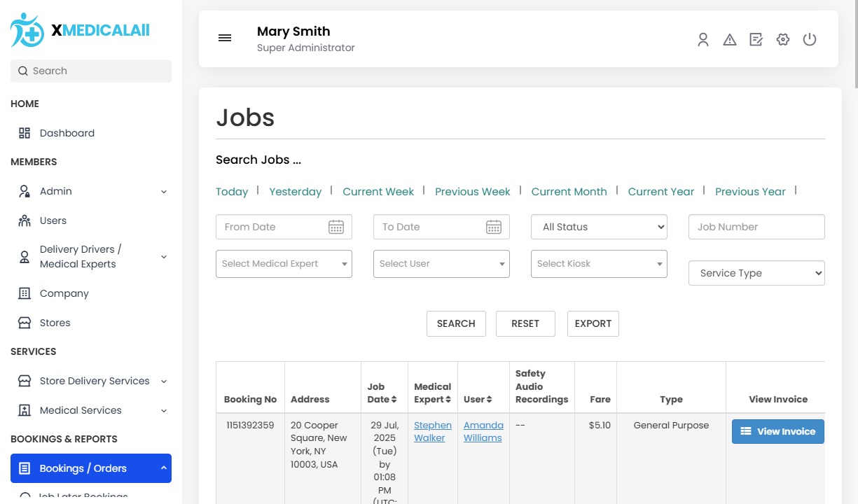Click the To Date calendar icon
This screenshot has width=858, height=504.
494,227
